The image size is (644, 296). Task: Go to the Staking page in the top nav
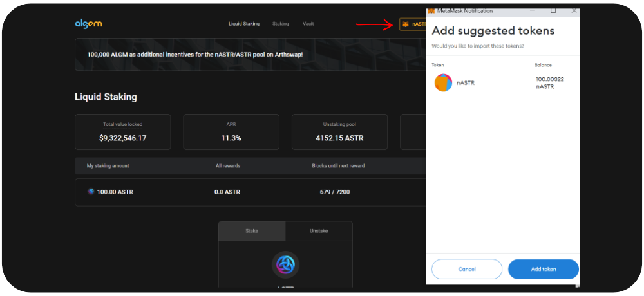pos(280,24)
